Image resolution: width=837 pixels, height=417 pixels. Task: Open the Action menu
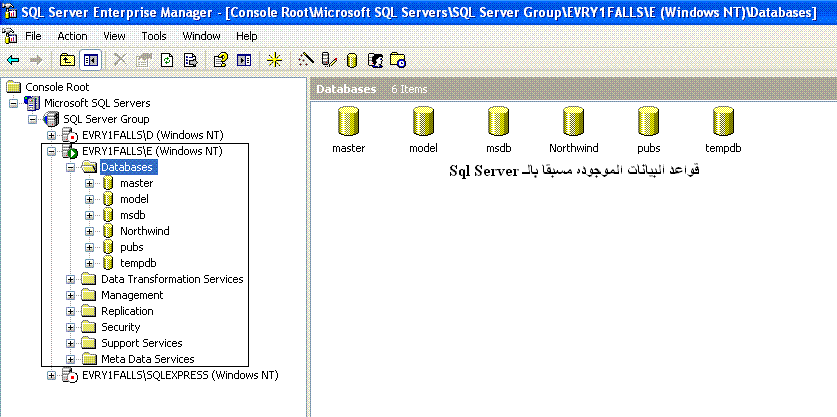point(72,36)
